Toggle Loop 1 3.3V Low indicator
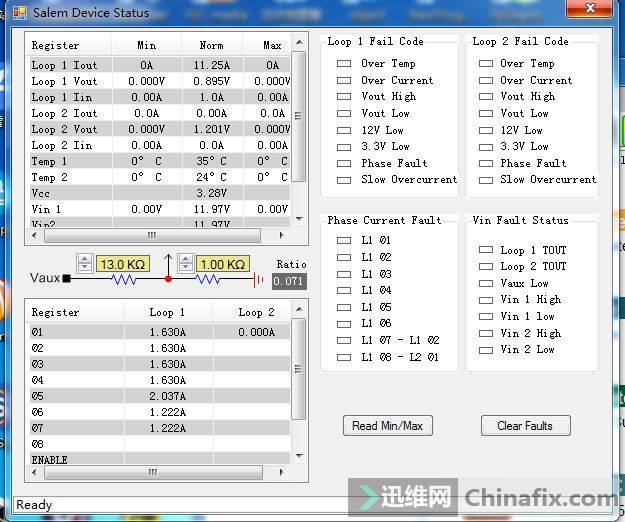625x522 pixels. tap(344, 147)
